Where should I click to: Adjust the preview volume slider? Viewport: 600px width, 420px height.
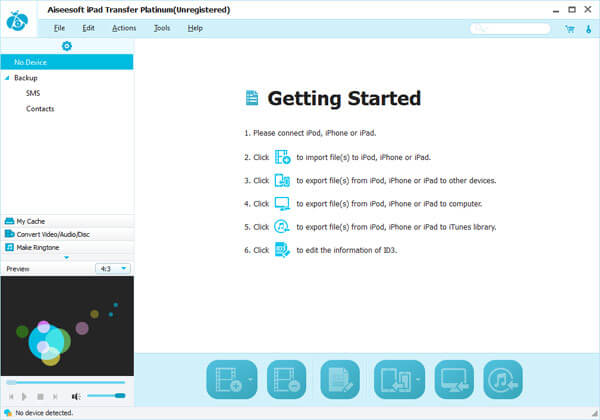pos(106,396)
